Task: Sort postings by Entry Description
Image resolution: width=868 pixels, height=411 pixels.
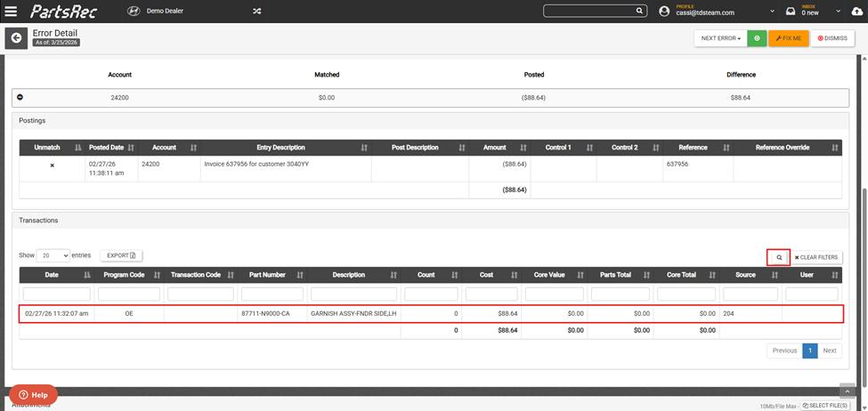Action: click(286, 148)
